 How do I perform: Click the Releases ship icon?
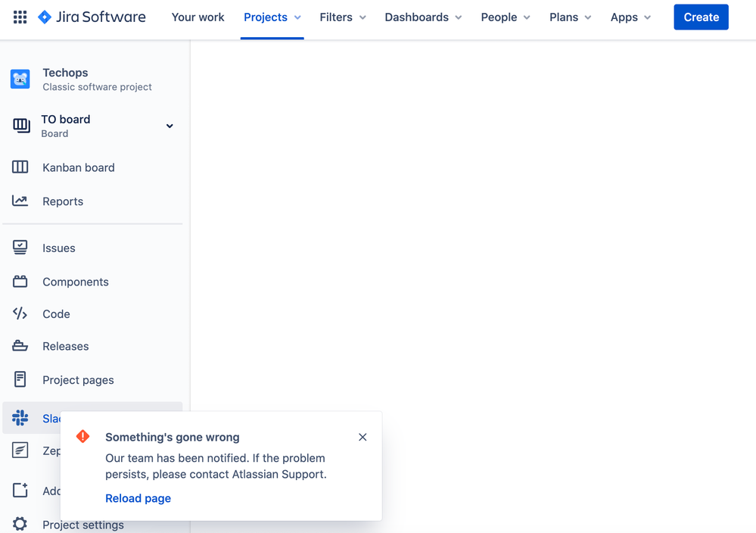20,346
